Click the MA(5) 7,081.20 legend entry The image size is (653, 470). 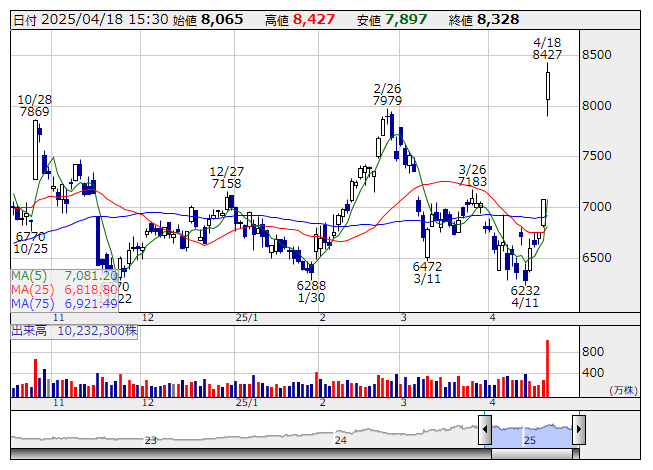tap(65, 276)
